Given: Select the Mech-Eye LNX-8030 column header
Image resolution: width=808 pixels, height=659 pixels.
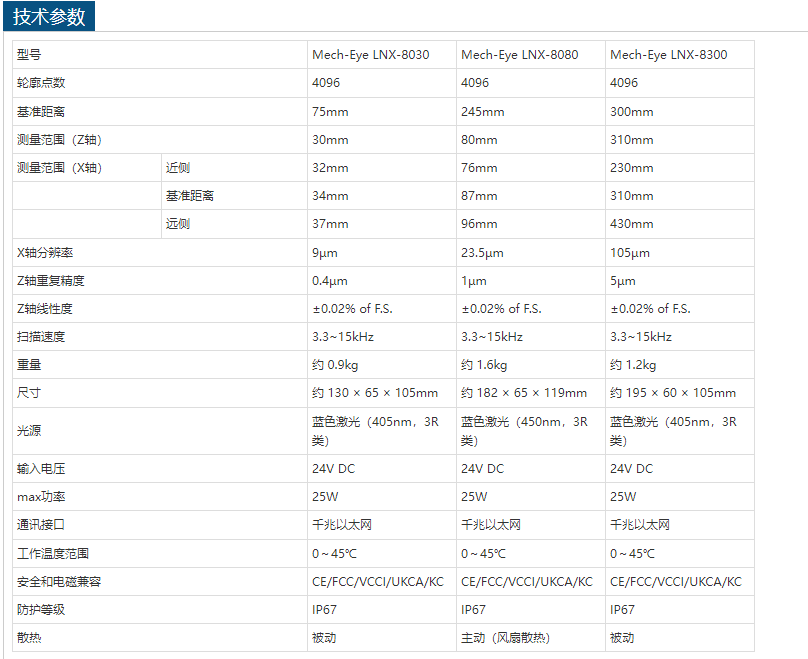Looking at the screenshot, I should tap(370, 55).
